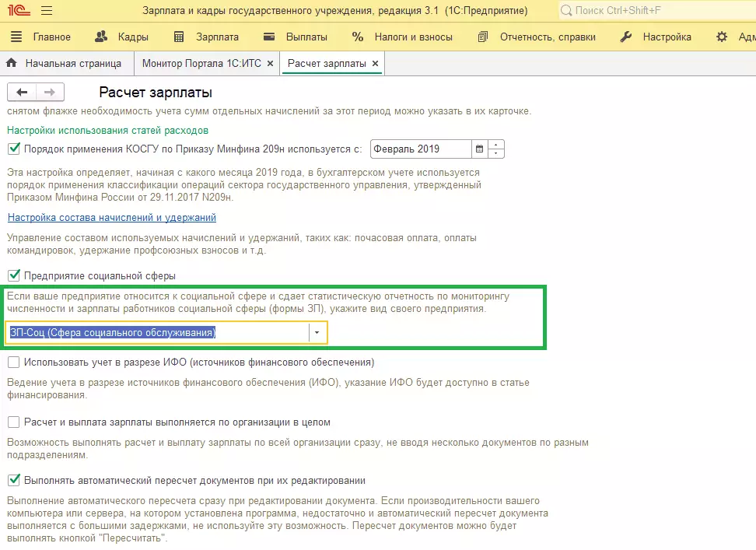This screenshot has width=756, height=550.
Task: Open the hamburger main menu icon
Action: click(x=46, y=11)
